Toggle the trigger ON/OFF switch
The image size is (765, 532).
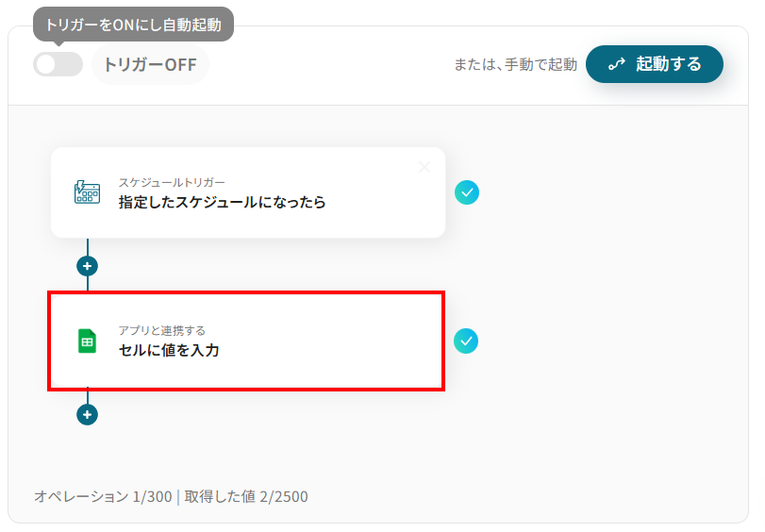(58, 64)
